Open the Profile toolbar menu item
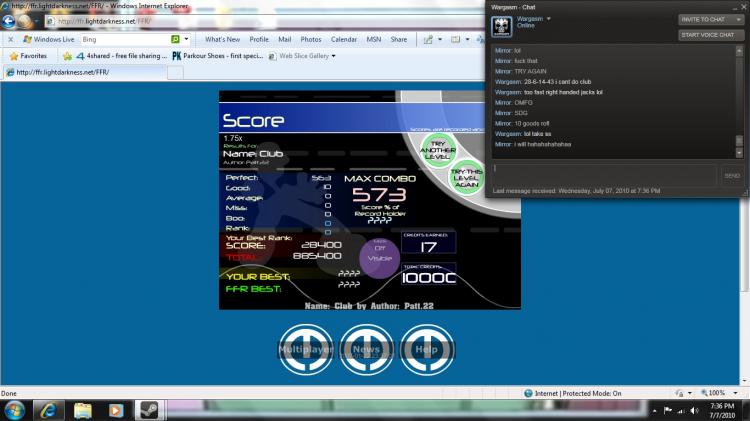The width and height of the screenshot is (750, 421). [259, 39]
